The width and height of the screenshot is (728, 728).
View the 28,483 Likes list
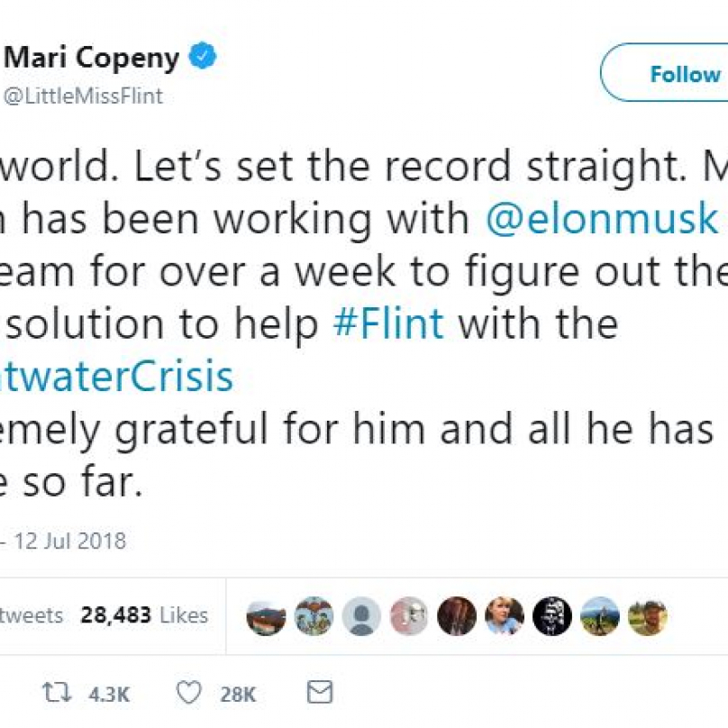pyautogui.click(x=144, y=615)
